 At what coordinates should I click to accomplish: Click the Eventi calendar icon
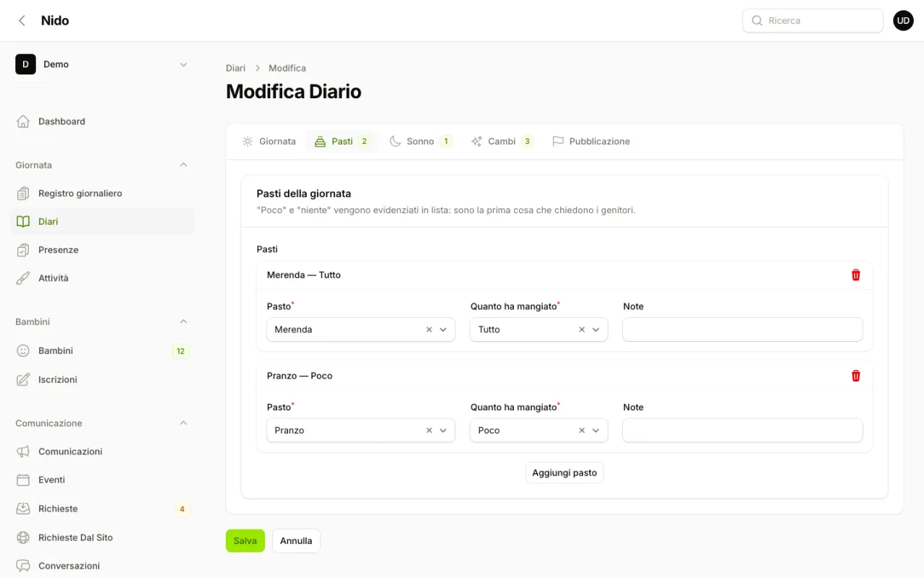click(23, 480)
